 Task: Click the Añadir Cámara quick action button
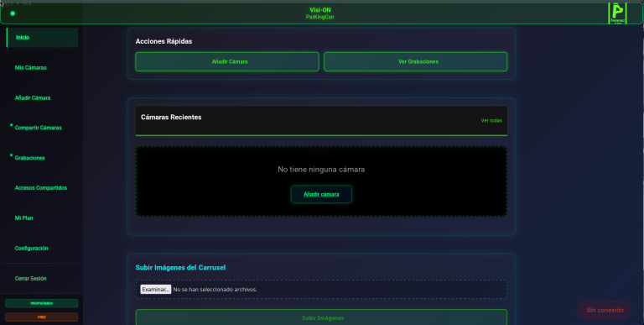[x=227, y=61]
